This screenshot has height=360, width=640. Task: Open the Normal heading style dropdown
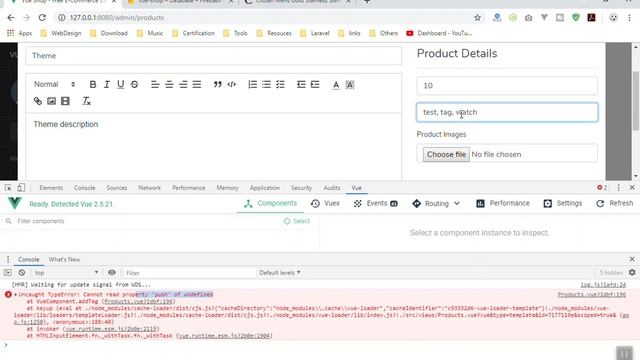click(55, 84)
